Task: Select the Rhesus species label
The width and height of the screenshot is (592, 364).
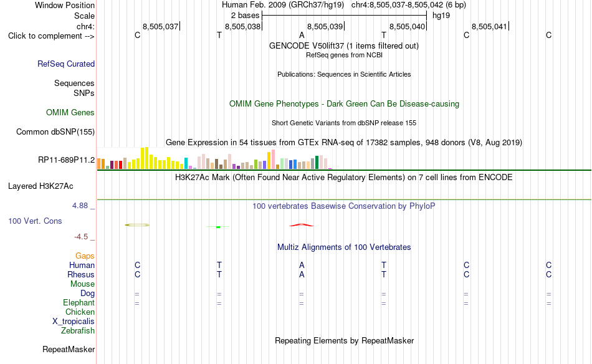Action: (x=81, y=274)
